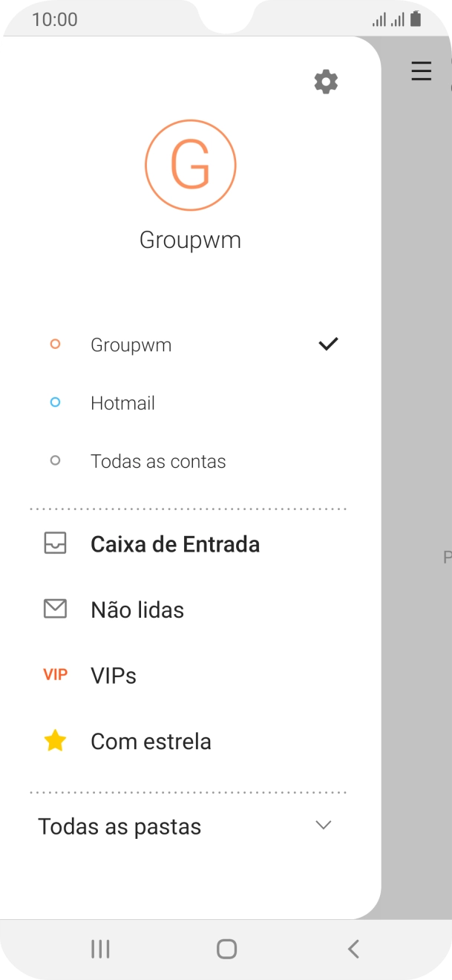Select the Hotmail account radio button
This screenshot has height=980, width=452.
tap(54, 402)
